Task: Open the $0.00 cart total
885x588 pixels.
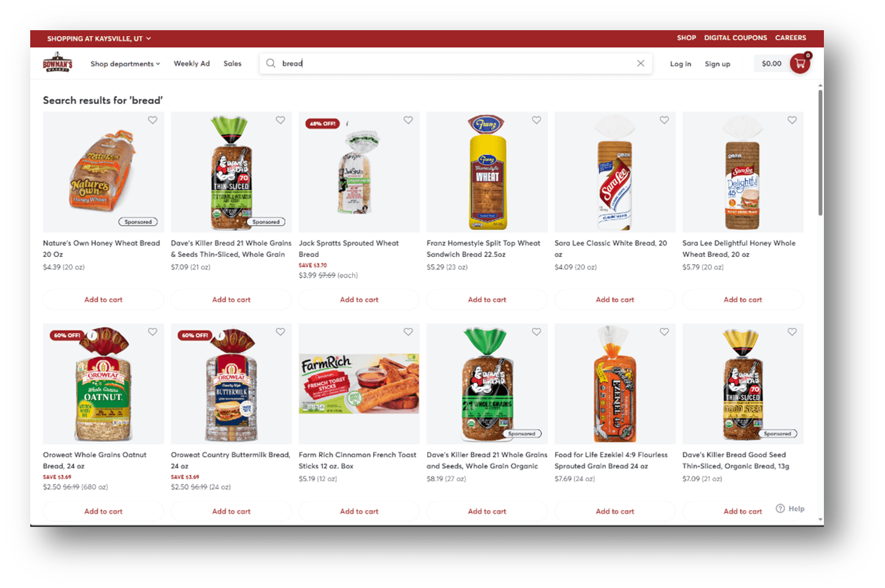Action: 771,64
